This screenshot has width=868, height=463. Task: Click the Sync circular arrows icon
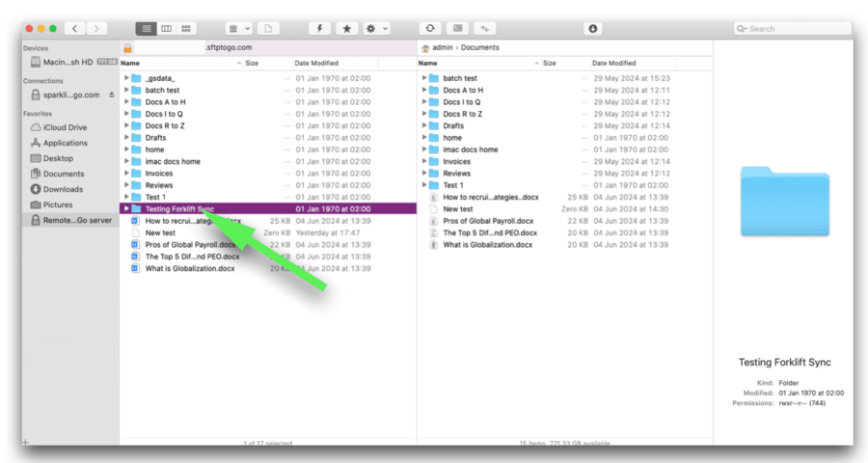tap(430, 28)
